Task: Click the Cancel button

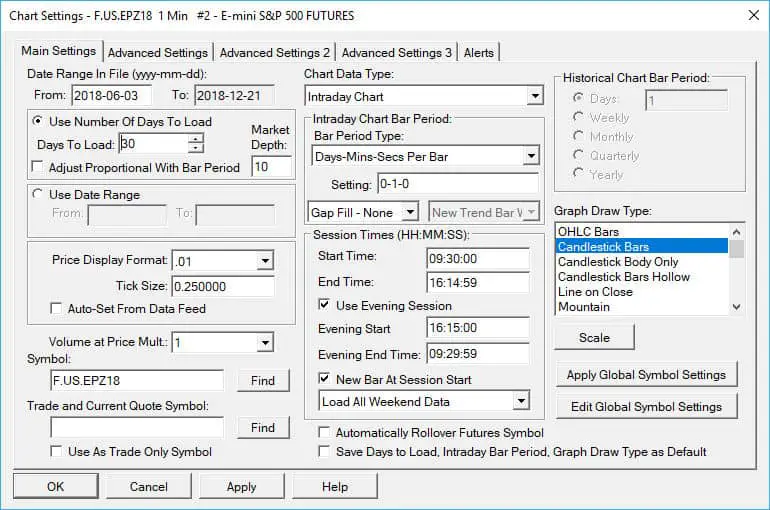Action: tap(148, 486)
